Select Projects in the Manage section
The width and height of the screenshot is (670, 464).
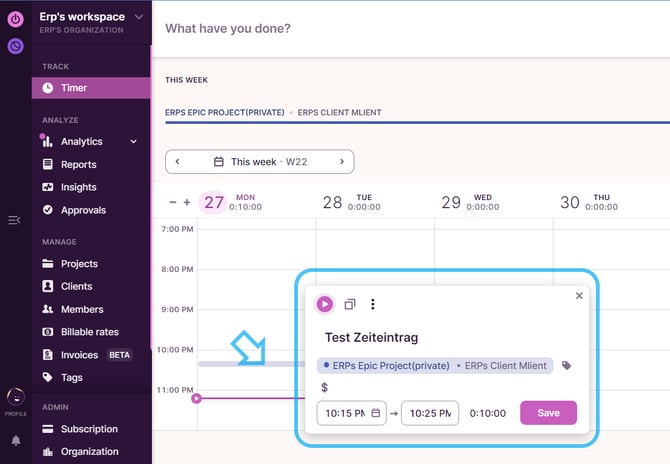click(79, 264)
